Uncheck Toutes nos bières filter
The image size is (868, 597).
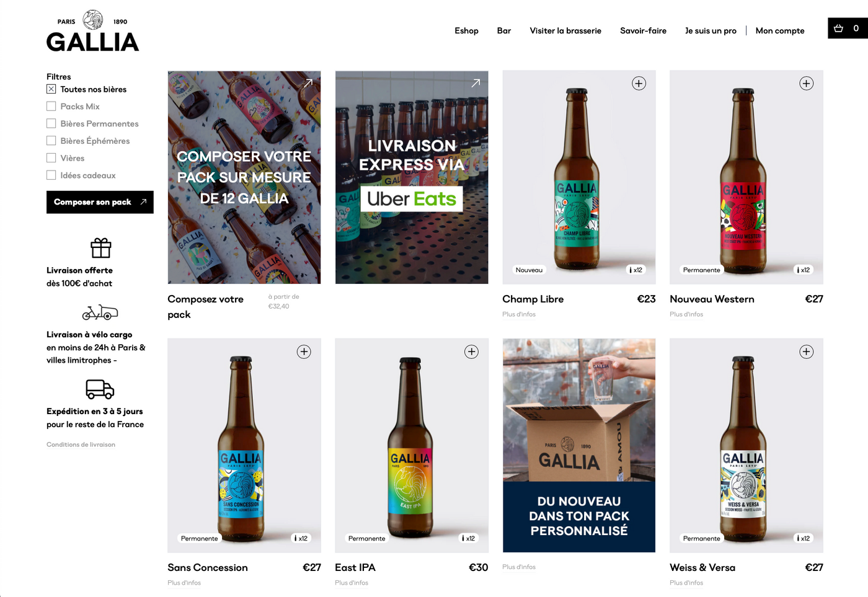point(51,89)
